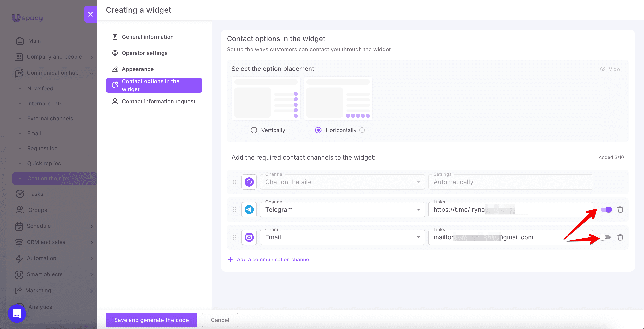Viewport: 644px width, 329px height.
Task: Open Request log in sidebar
Action: (43, 149)
